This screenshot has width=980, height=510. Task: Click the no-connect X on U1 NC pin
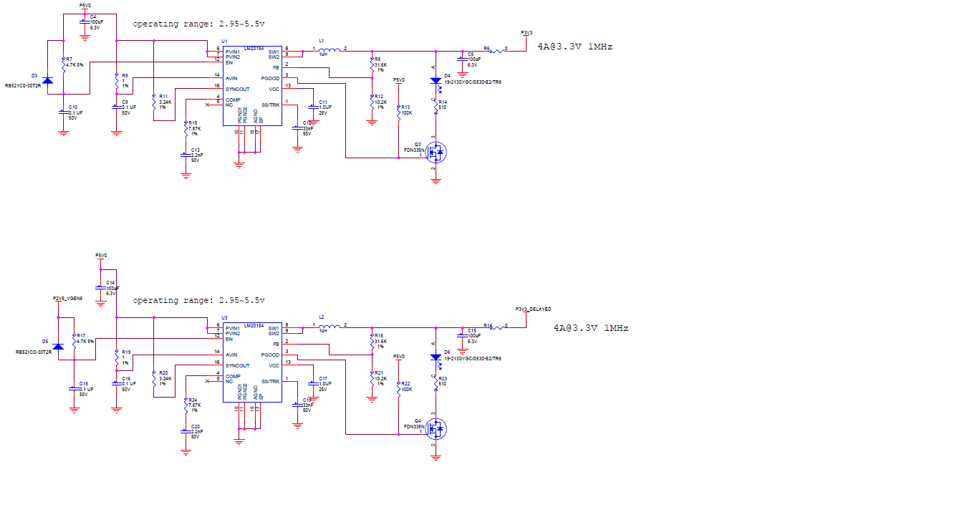(208, 105)
